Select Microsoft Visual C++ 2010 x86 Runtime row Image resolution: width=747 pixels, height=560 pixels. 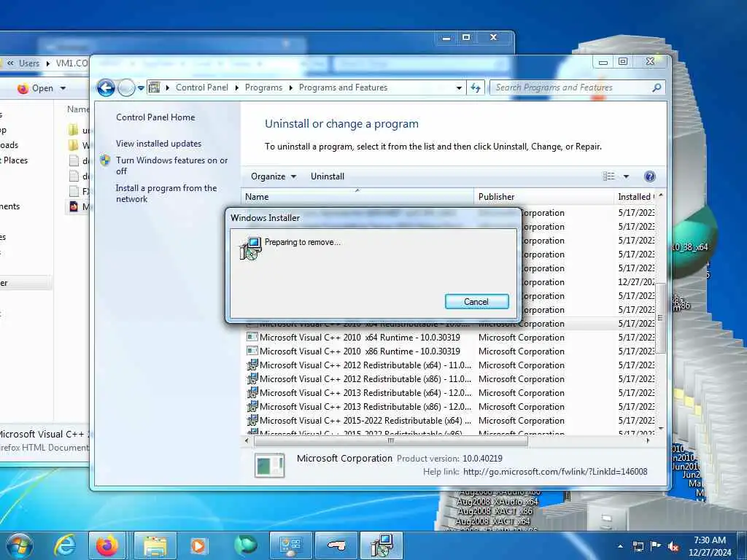[x=450, y=351]
